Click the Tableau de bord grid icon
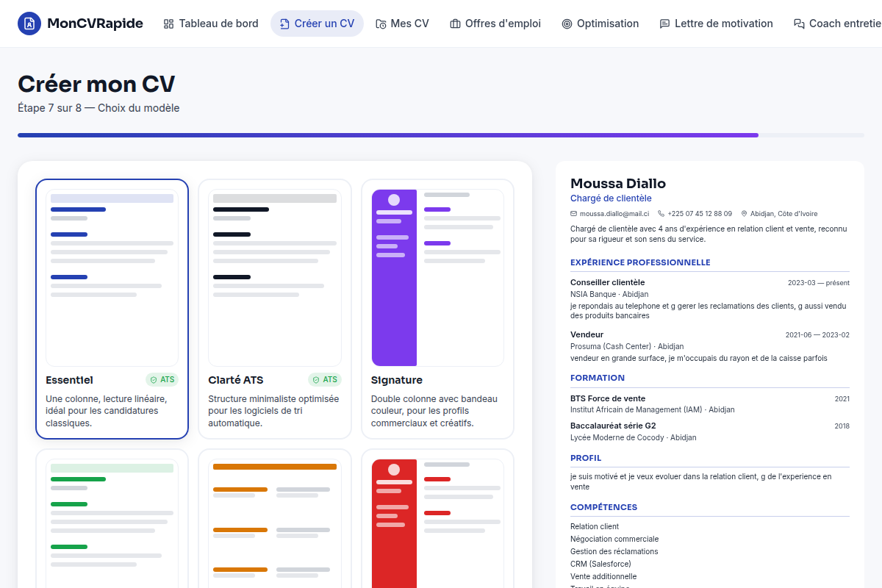Screen dimensions: 882x588 [x=168, y=24]
